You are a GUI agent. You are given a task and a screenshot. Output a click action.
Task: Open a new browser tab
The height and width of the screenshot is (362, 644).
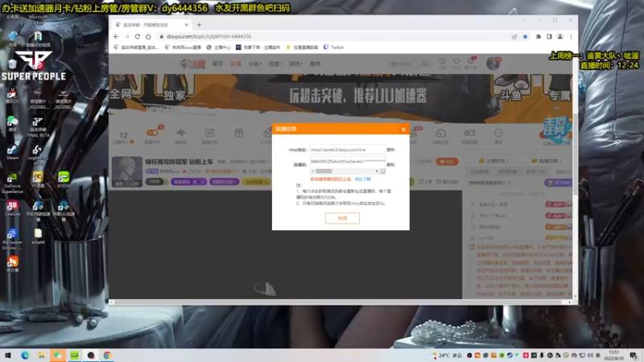point(199,25)
